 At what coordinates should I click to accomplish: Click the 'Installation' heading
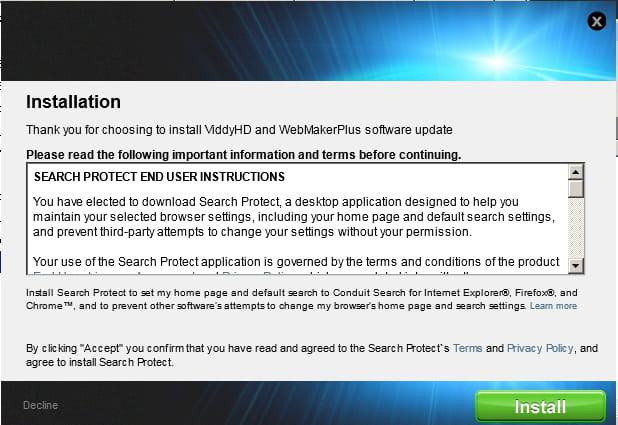(x=73, y=102)
